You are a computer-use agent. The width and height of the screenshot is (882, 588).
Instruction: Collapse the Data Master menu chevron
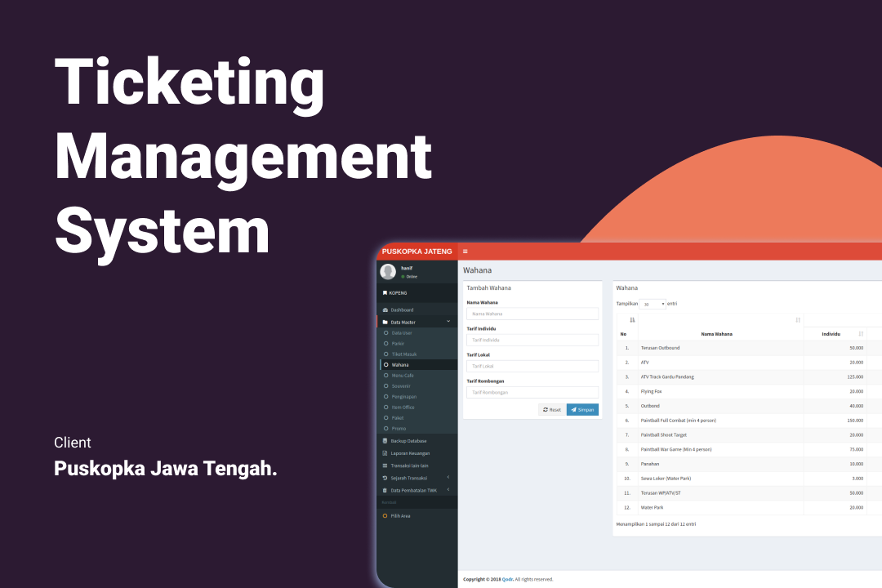[x=448, y=322]
